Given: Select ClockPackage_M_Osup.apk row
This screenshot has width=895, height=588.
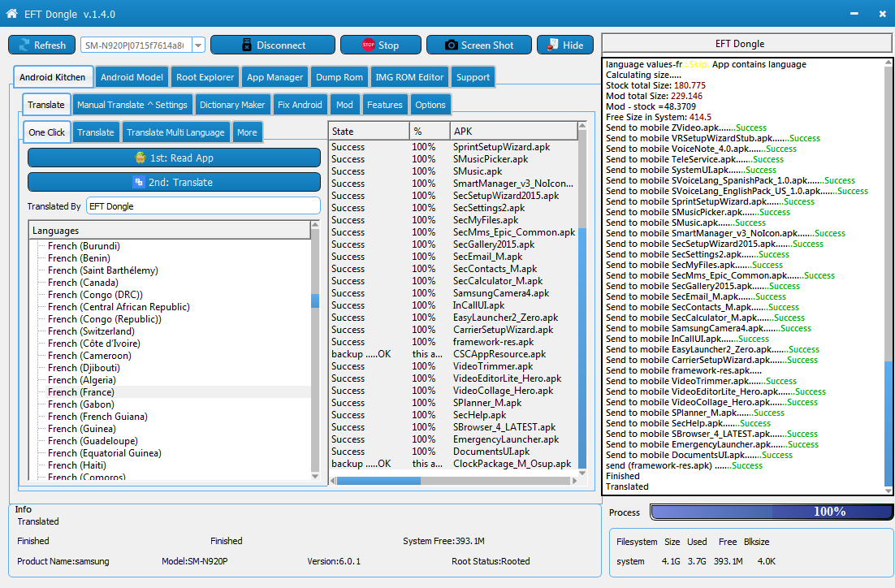Looking at the screenshot, I should point(454,464).
